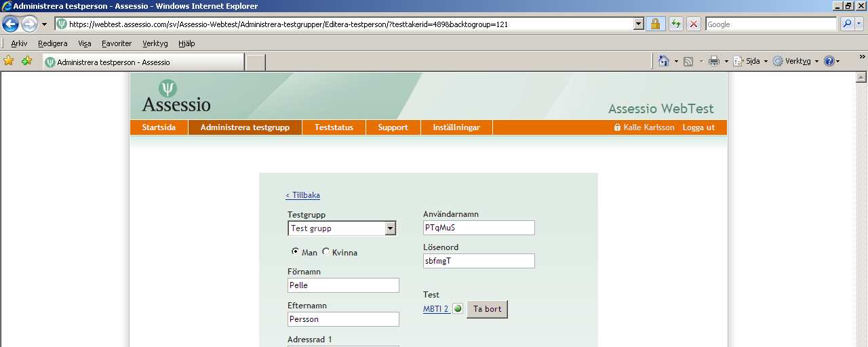Go to Startsida in navigation bar
The image size is (868, 347).
[159, 127]
